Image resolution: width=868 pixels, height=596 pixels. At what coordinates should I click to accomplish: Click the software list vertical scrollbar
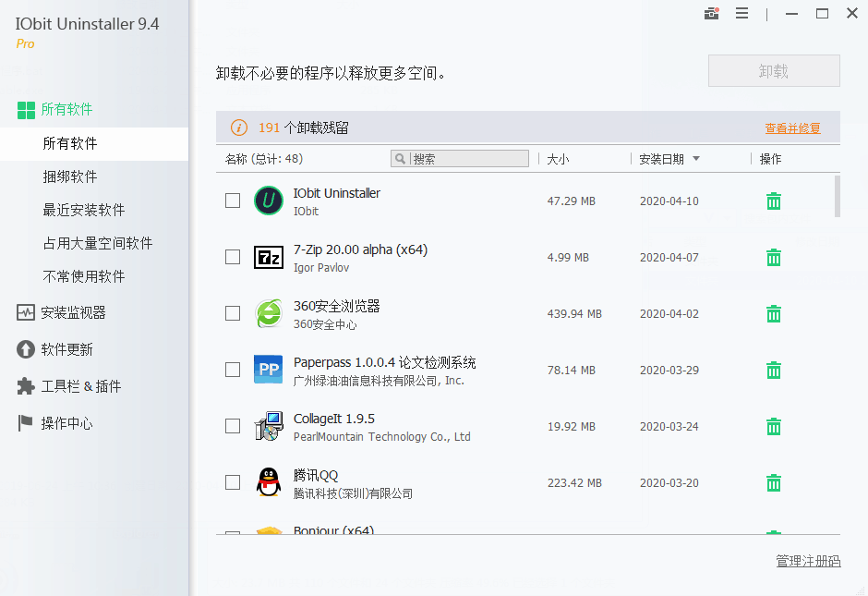pos(838,196)
